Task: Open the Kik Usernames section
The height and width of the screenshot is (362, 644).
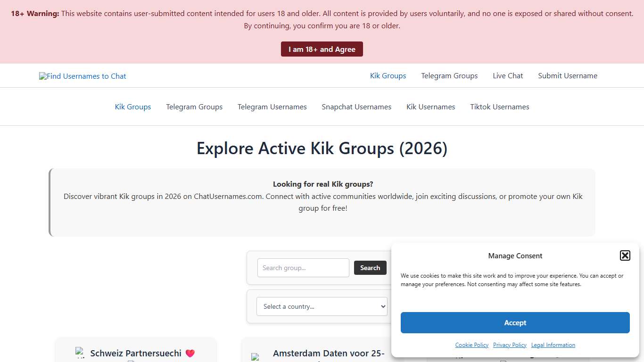Action: pyautogui.click(x=430, y=107)
